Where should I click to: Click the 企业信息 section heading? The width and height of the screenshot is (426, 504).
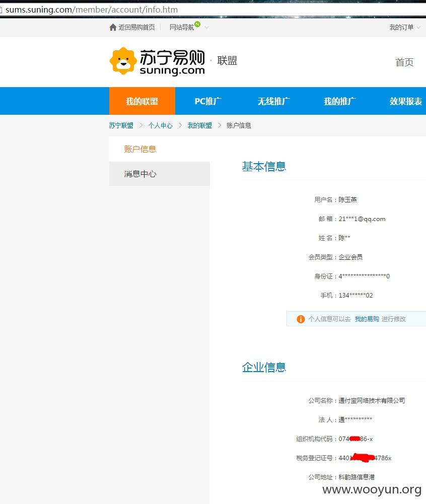(x=264, y=368)
